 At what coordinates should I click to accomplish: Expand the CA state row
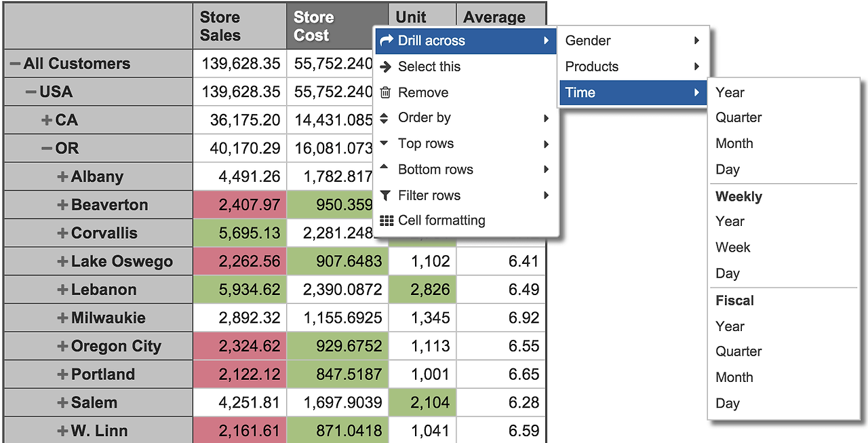coord(47,120)
